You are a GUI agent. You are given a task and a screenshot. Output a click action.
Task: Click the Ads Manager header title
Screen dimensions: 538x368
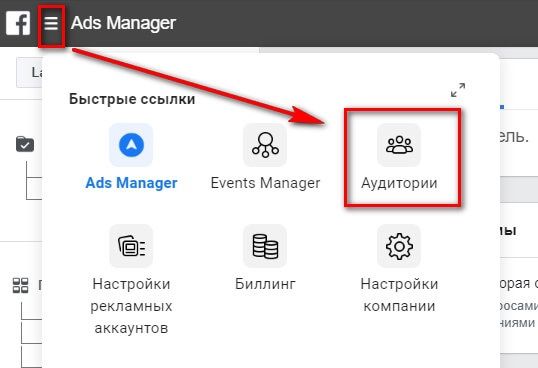(123, 23)
